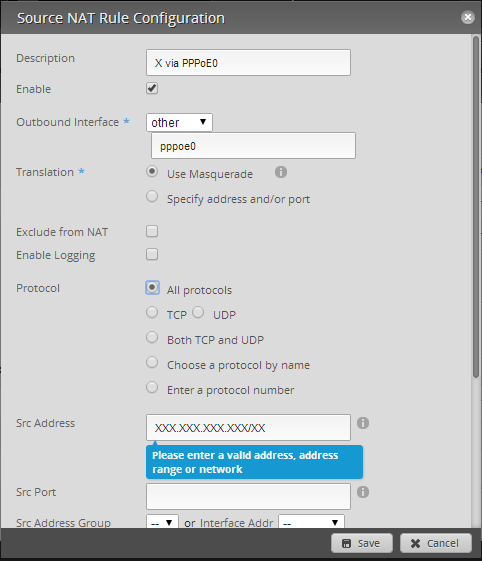Cancel the rule configuration
Screen dimensions: 482x561
tap(436, 543)
